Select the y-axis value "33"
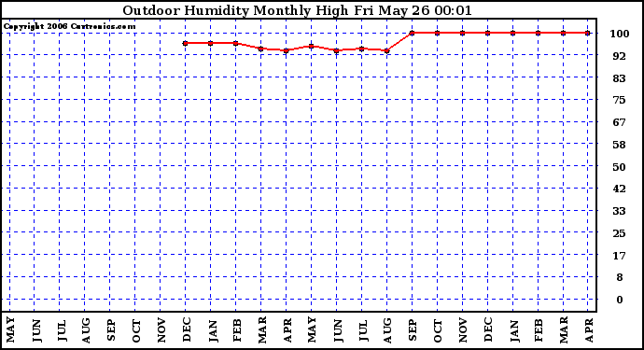Screen dimensions: 644x350 620,211
